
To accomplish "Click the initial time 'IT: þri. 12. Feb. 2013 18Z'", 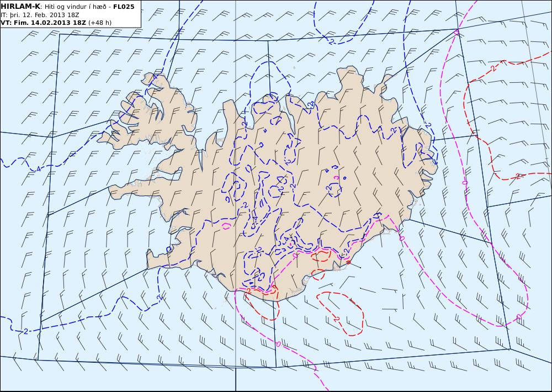I will tap(40, 15).
